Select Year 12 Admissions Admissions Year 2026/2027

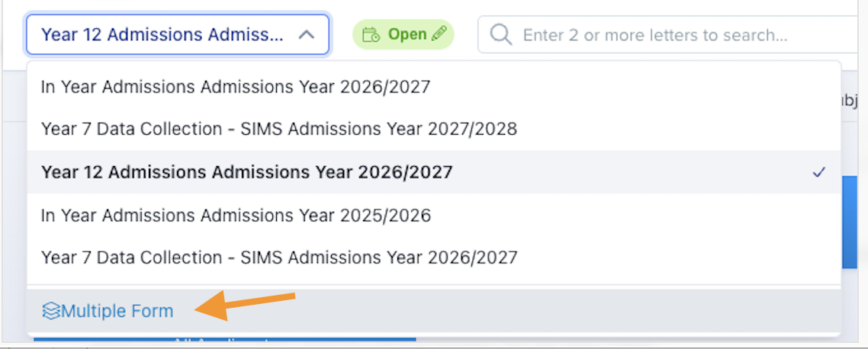(x=433, y=172)
